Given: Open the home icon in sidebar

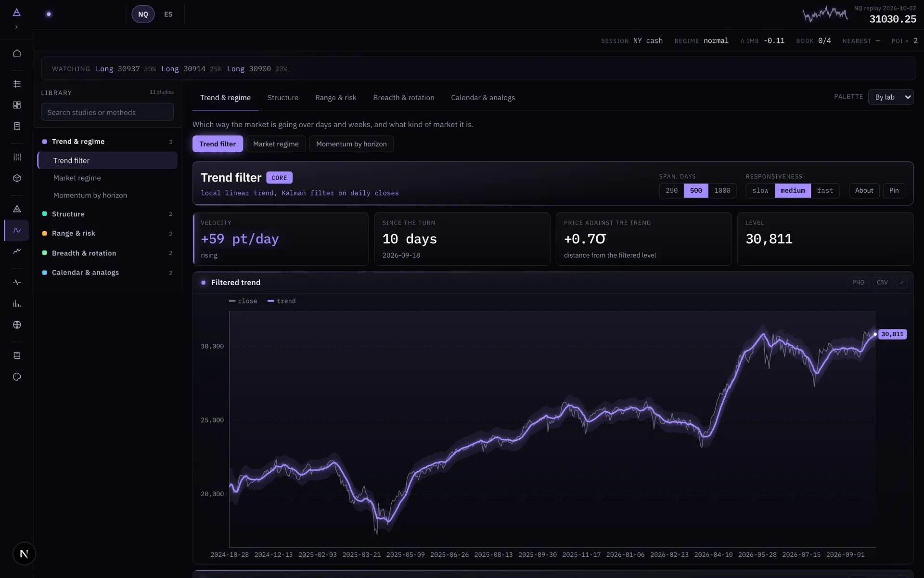Looking at the screenshot, I should click(x=17, y=53).
